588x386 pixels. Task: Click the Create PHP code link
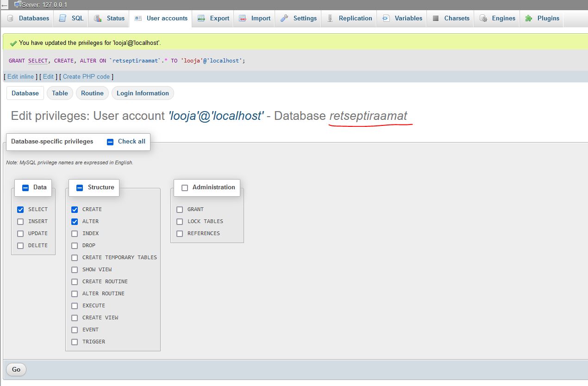(x=86, y=76)
